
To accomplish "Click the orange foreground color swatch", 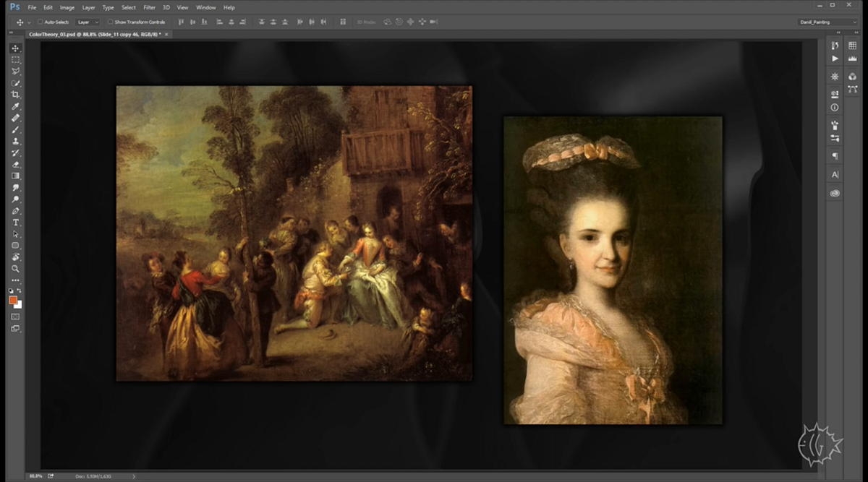I will click(x=13, y=300).
